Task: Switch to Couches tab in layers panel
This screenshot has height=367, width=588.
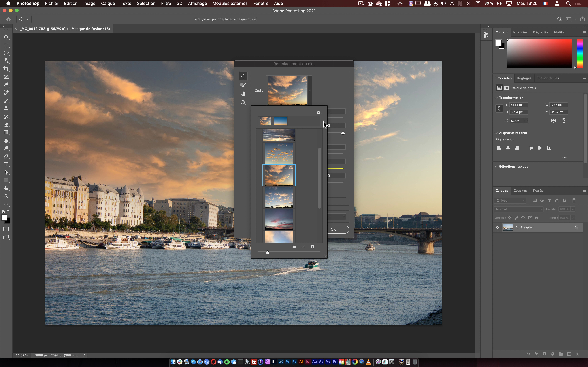Action: click(x=520, y=190)
